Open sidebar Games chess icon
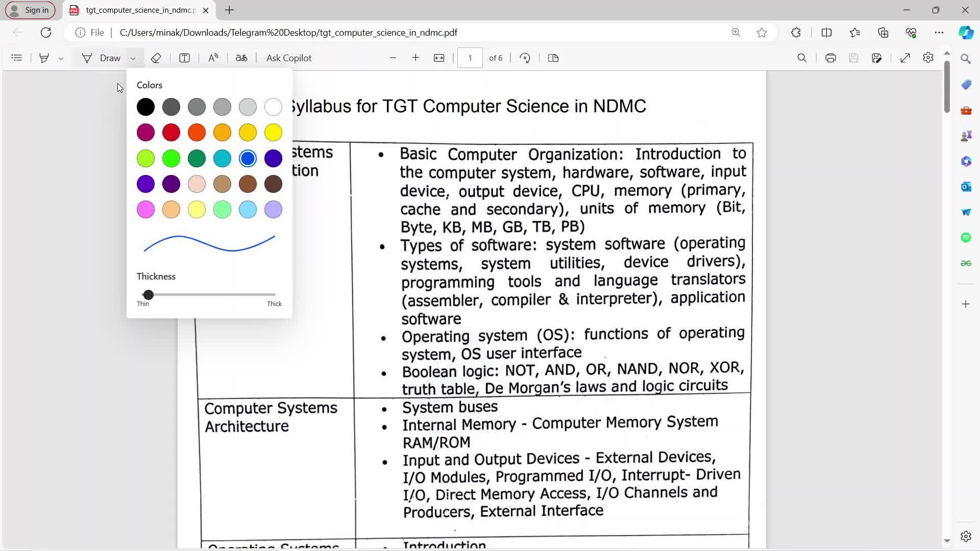 coord(966,136)
